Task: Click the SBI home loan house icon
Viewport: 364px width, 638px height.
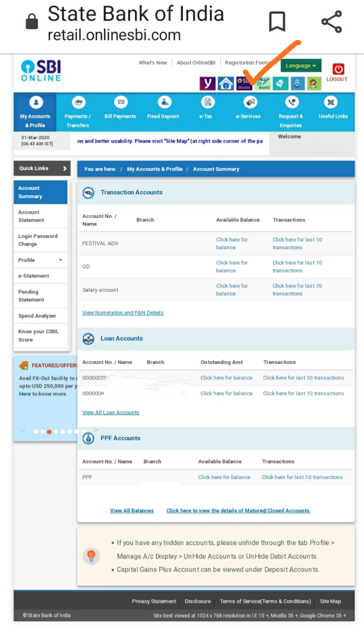Action: (x=225, y=83)
